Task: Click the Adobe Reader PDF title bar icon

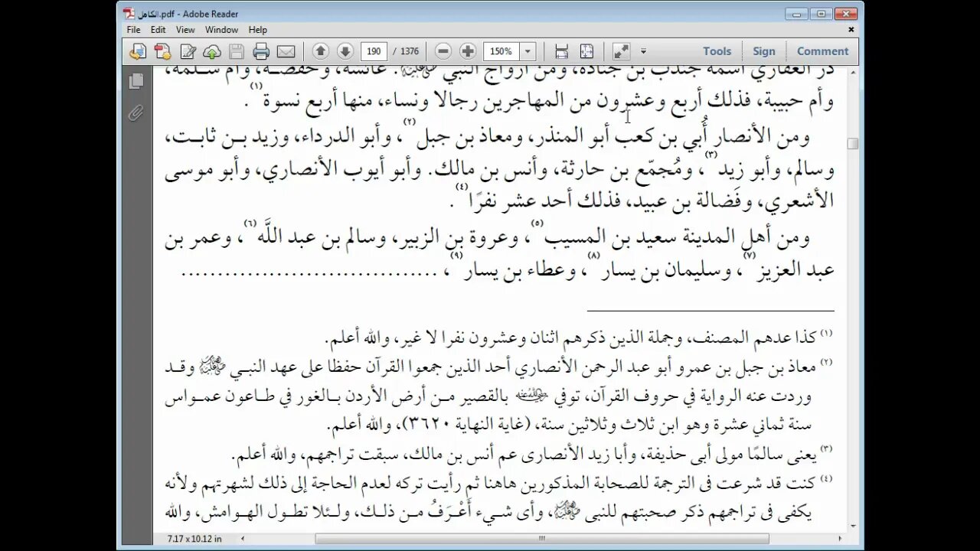Action: (x=129, y=14)
